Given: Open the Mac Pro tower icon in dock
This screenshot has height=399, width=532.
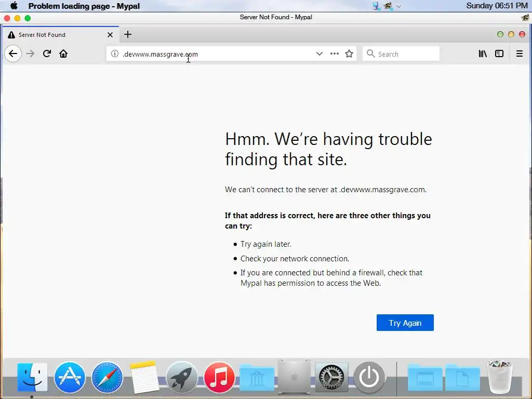Looking at the screenshot, I should click(x=294, y=377).
